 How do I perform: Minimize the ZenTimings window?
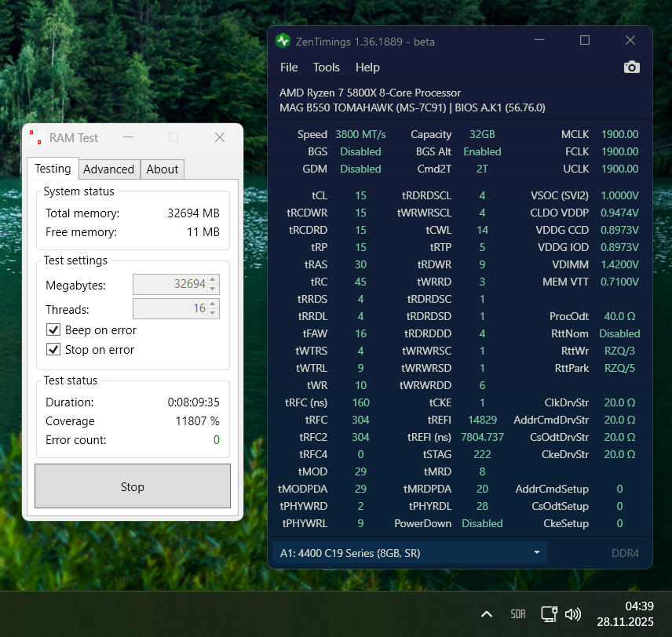click(539, 40)
